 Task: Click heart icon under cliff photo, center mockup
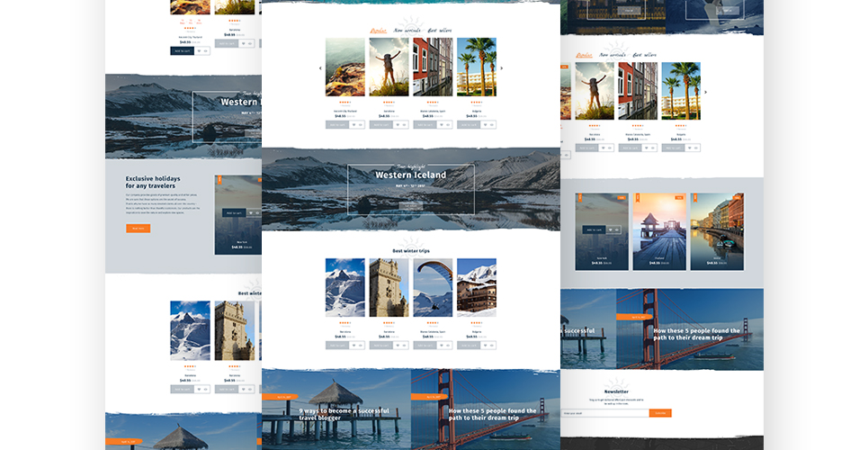pyautogui.click(x=353, y=125)
